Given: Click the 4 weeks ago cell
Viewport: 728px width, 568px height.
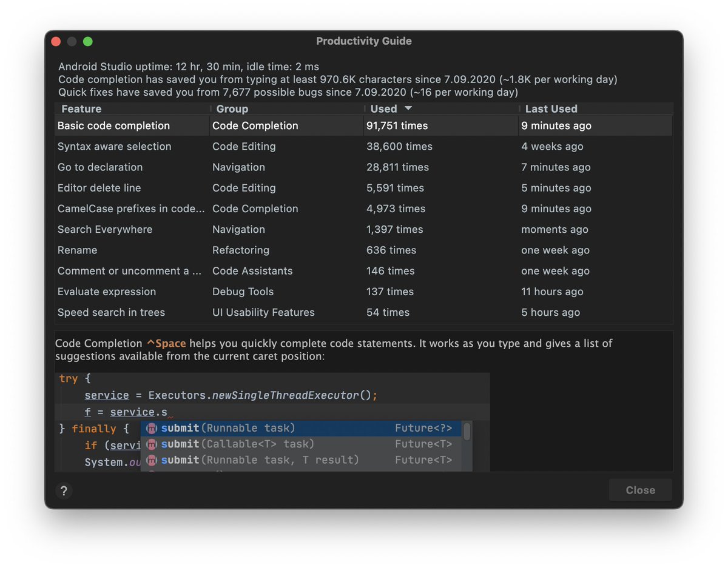Looking at the screenshot, I should [552, 147].
